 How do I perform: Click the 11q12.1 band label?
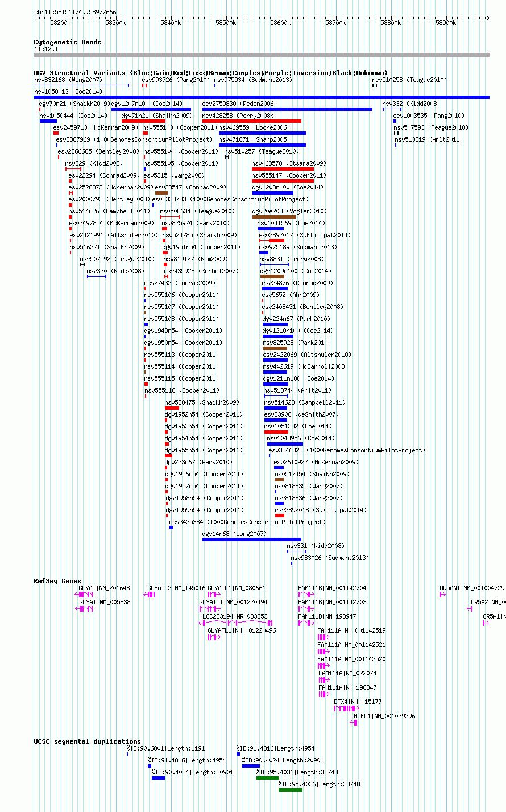pos(46,50)
